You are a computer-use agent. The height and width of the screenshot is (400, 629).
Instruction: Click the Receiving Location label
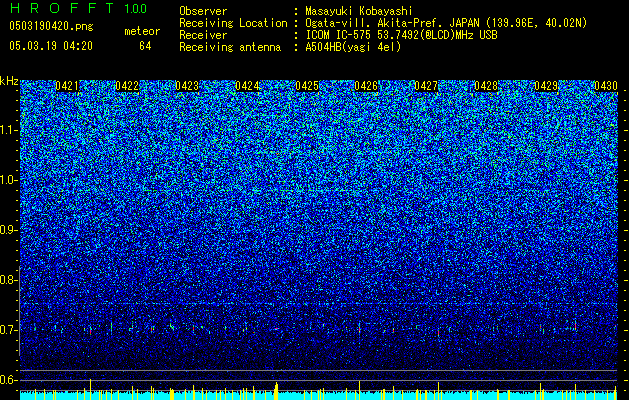pos(233,23)
